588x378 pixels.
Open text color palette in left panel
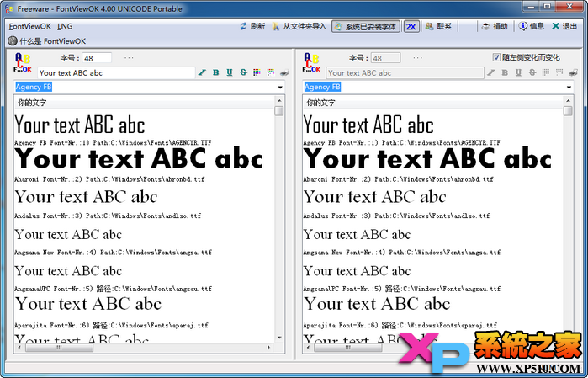coord(257,72)
